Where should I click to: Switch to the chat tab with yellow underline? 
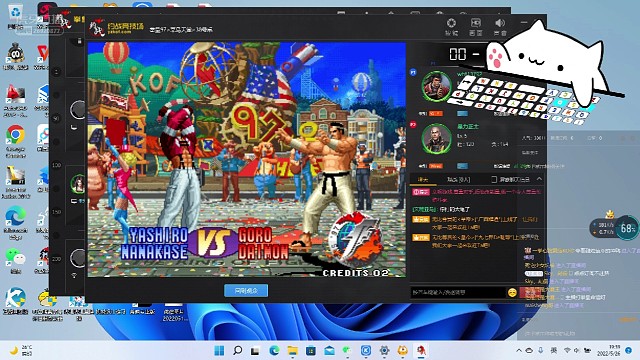click(423, 179)
